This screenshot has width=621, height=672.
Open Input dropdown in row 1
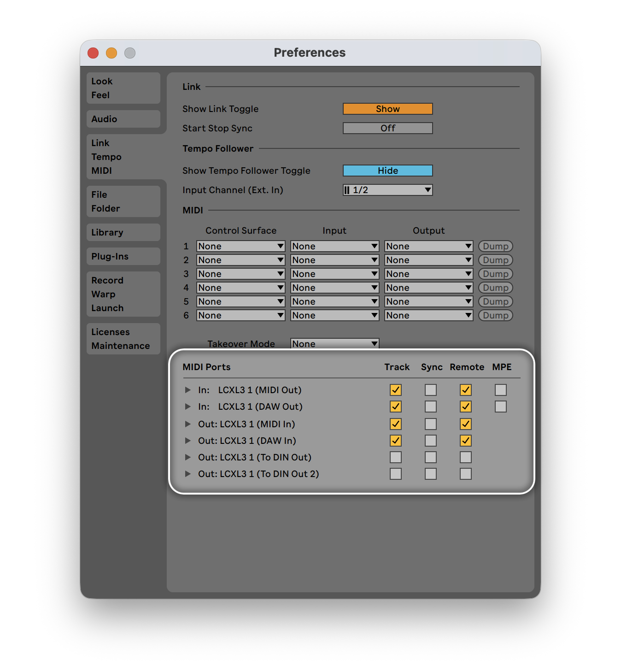[x=335, y=246]
